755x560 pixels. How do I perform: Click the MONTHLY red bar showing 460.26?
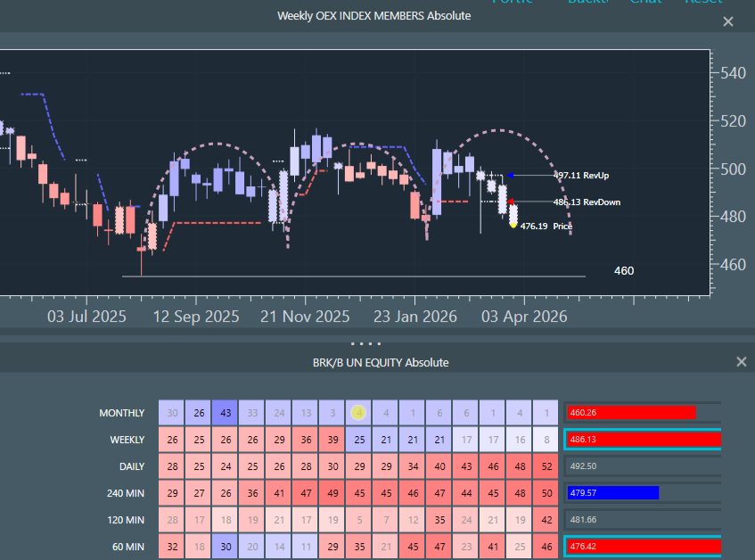point(631,413)
